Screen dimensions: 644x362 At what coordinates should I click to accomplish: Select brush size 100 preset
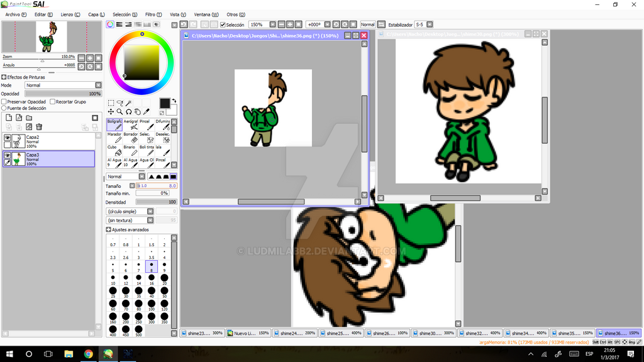click(152, 305)
